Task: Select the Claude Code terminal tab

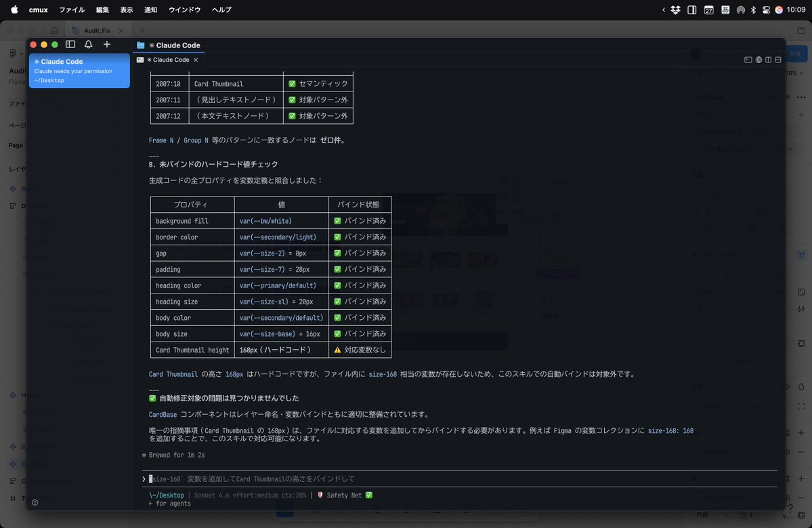Action: click(x=168, y=60)
